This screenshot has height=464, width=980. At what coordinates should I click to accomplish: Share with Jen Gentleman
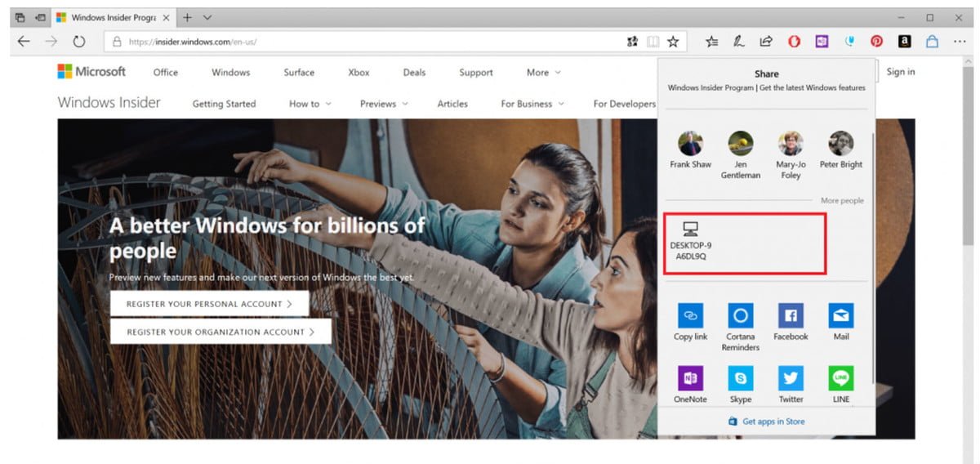coord(741,155)
